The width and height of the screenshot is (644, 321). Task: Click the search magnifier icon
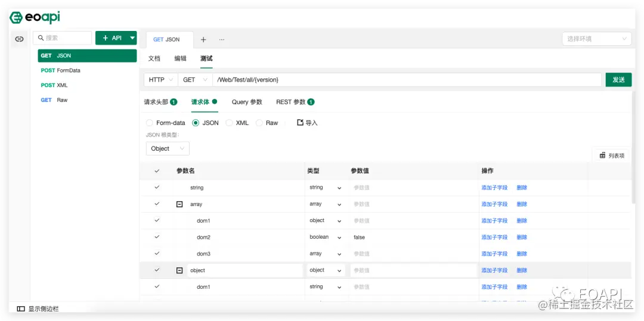(41, 38)
